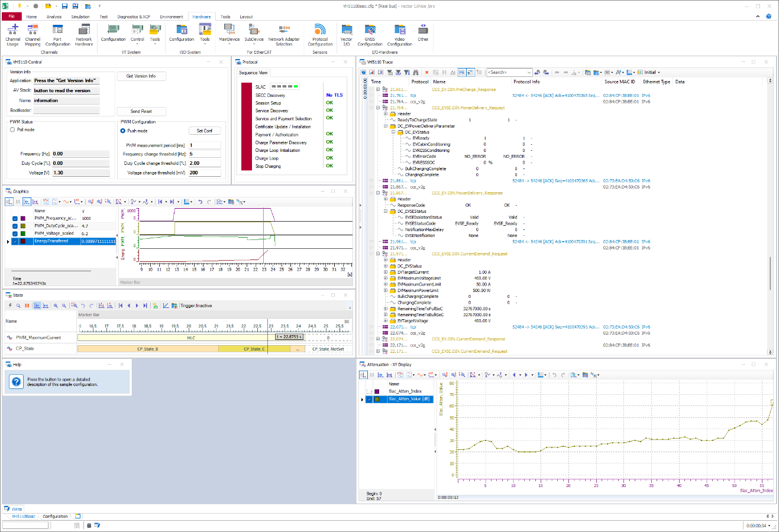
Task: Open the Sequence View tab in Protocol
Action: tap(253, 73)
